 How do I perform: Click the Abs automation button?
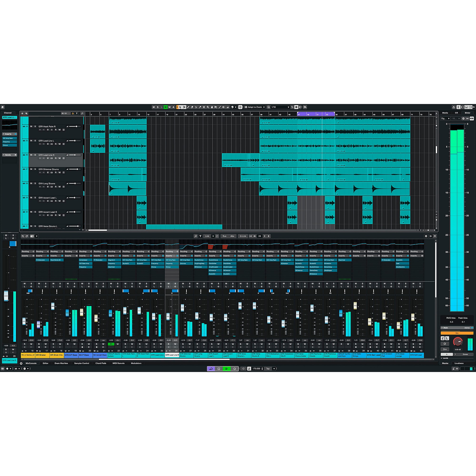pos(232,236)
